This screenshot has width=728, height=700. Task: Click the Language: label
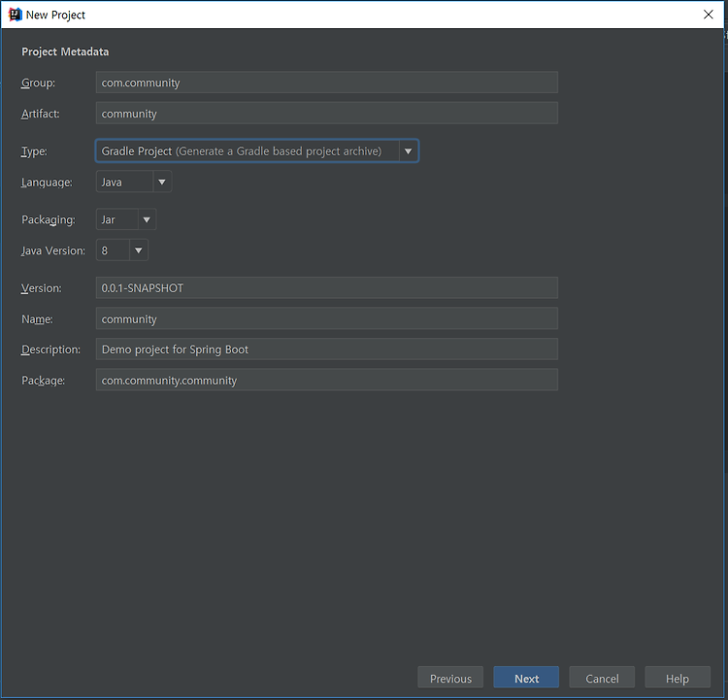tap(47, 183)
